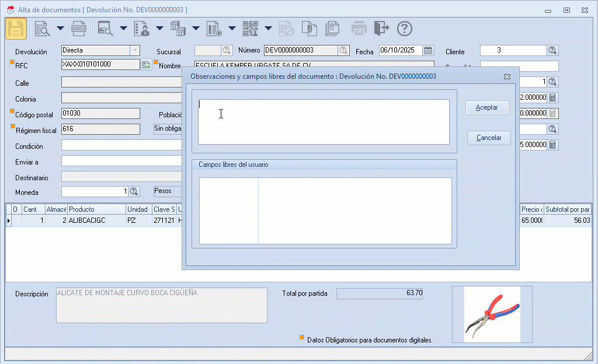The width and height of the screenshot is (598, 364).
Task: Click the icon next to the RFC field
Action: click(x=146, y=65)
